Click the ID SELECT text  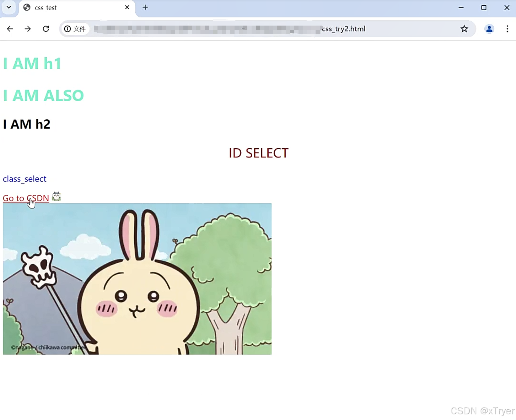point(258,153)
